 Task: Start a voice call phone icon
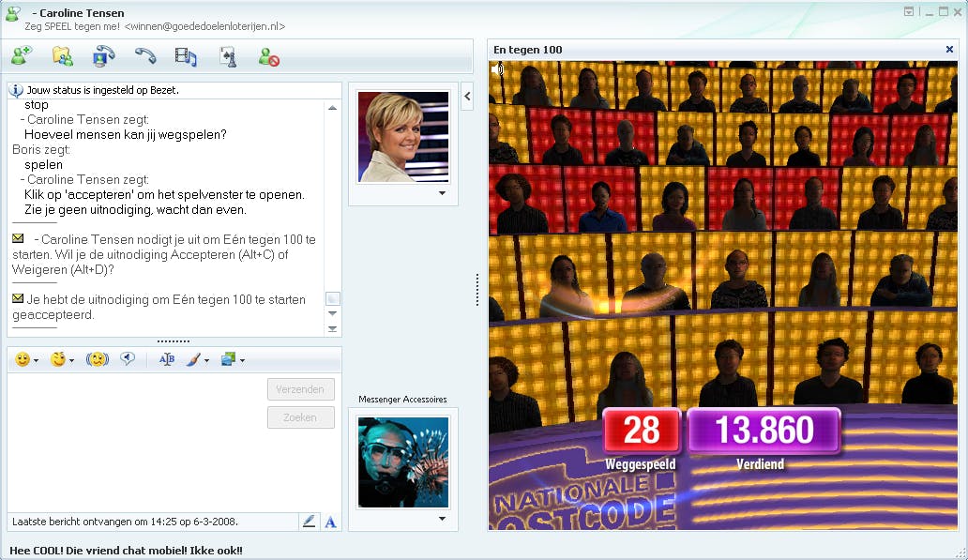pyautogui.click(x=145, y=57)
